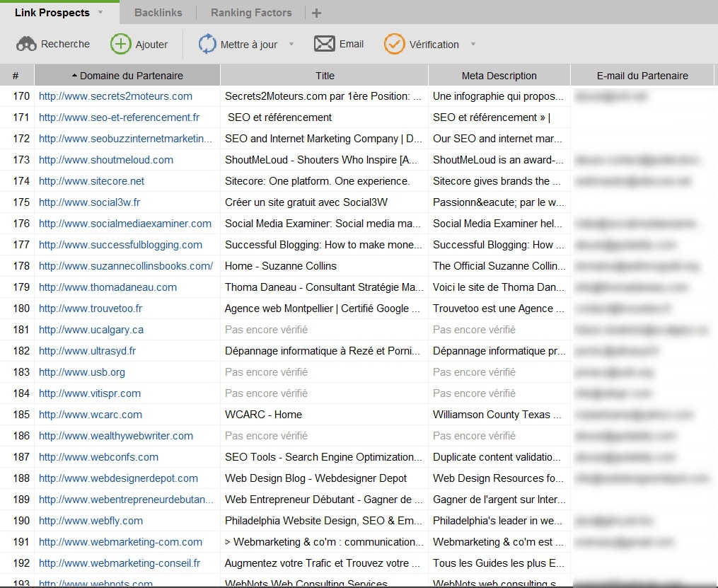The height and width of the screenshot is (588, 718).
Task: Open link http://www.ucalgary.ca
Action: (x=91, y=329)
